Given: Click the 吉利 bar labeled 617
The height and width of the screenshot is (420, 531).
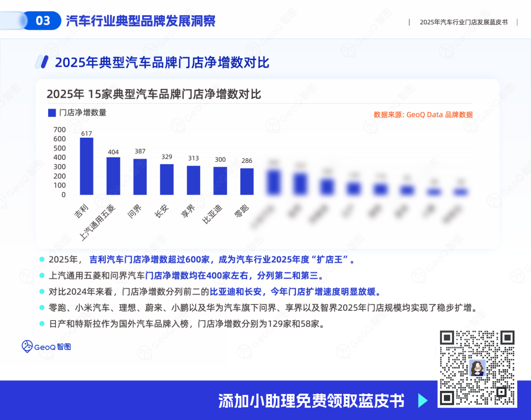Looking at the screenshot, I should pos(87,166).
